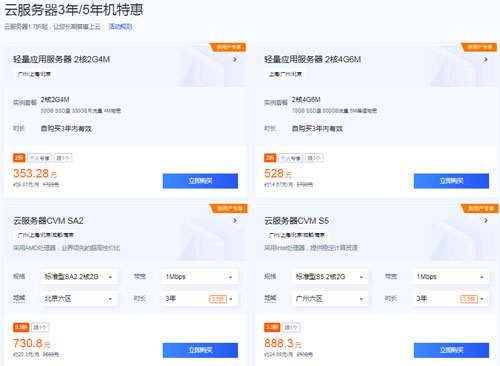Expand the S5 1Mbps bandwidth dropdown
This screenshot has height=366, width=500.
(x=451, y=277)
